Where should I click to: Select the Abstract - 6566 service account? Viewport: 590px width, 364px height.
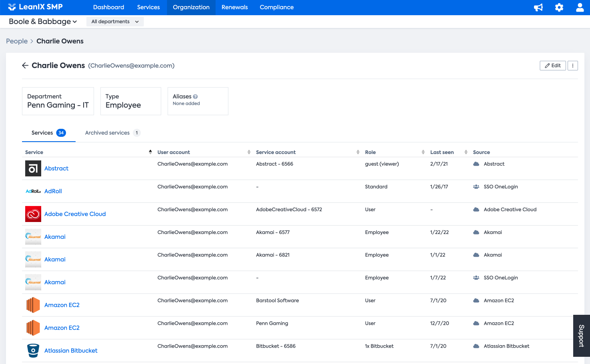click(x=274, y=164)
